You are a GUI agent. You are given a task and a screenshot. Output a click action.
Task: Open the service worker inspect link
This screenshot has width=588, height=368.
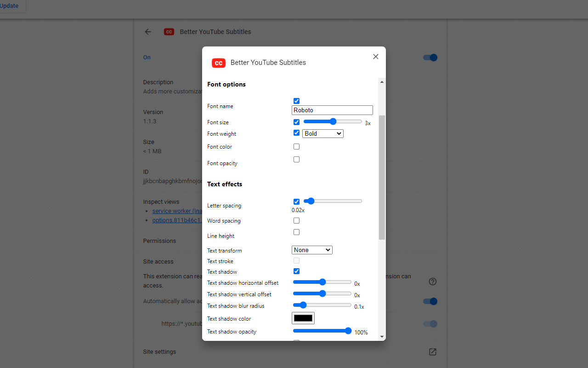[x=177, y=211]
